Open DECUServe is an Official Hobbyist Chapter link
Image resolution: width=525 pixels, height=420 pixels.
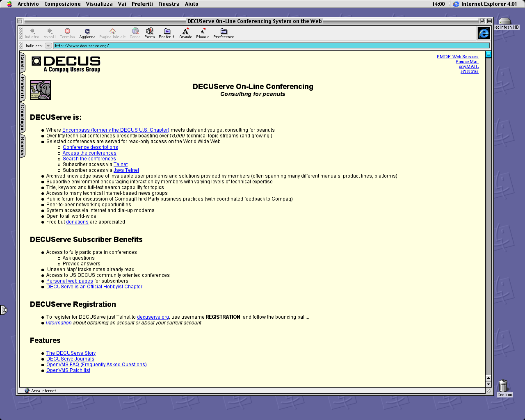point(94,287)
